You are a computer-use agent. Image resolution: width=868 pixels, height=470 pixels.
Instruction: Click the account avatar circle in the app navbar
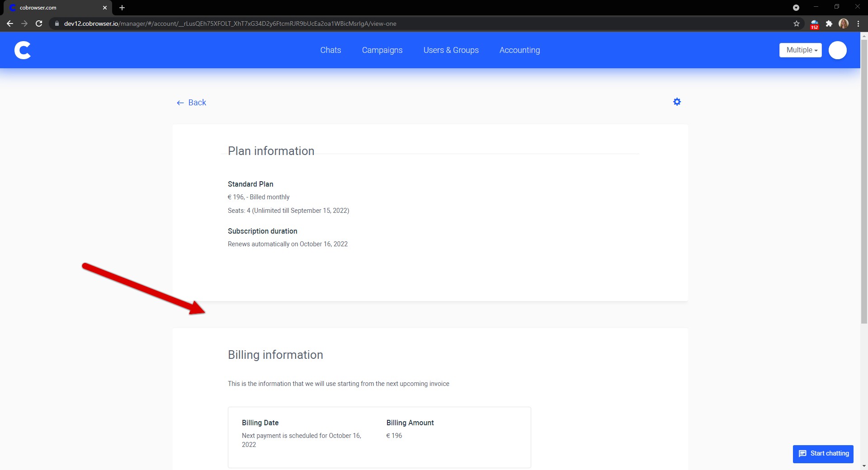tap(838, 50)
